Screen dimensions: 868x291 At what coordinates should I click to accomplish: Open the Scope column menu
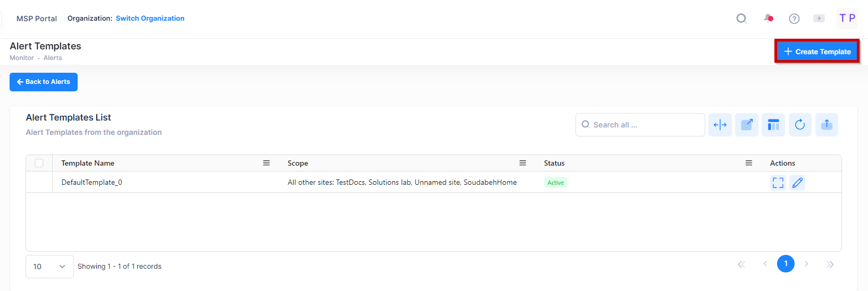click(x=523, y=163)
